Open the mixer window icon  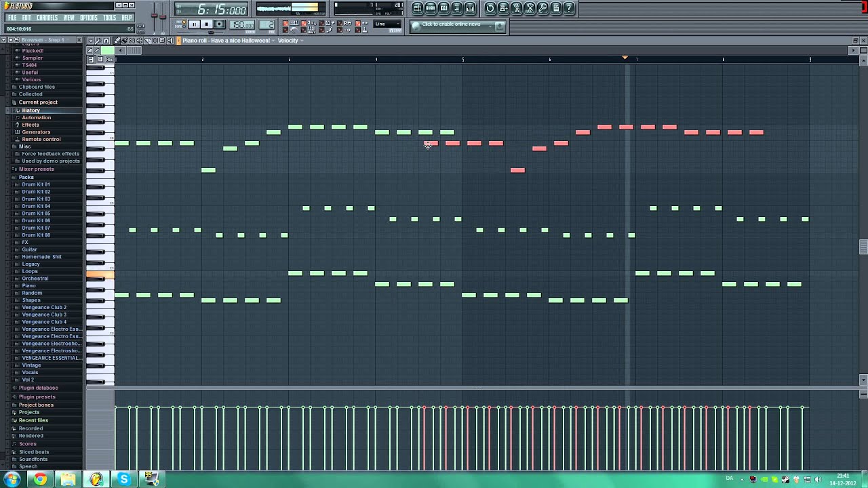point(470,8)
